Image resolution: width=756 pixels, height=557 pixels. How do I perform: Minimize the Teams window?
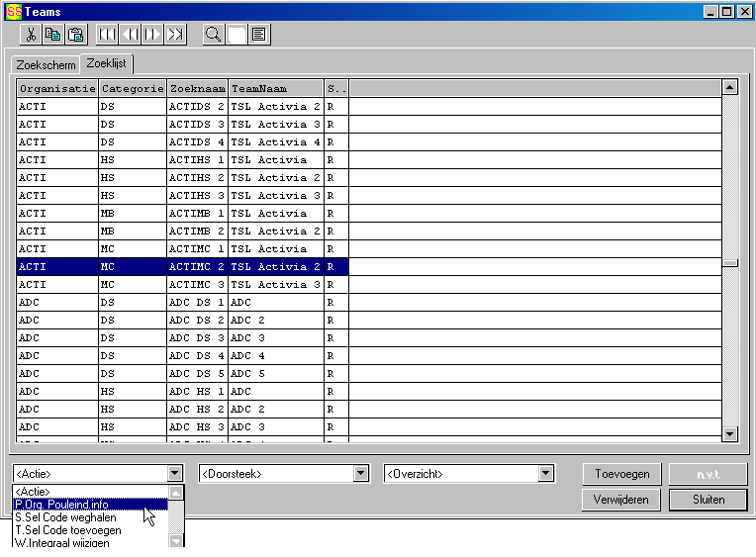pyautogui.click(x=710, y=11)
